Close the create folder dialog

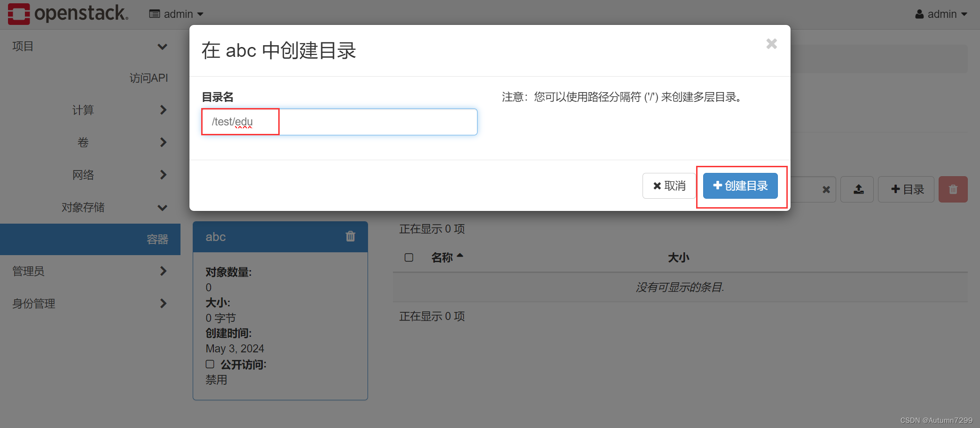(x=771, y=44)
